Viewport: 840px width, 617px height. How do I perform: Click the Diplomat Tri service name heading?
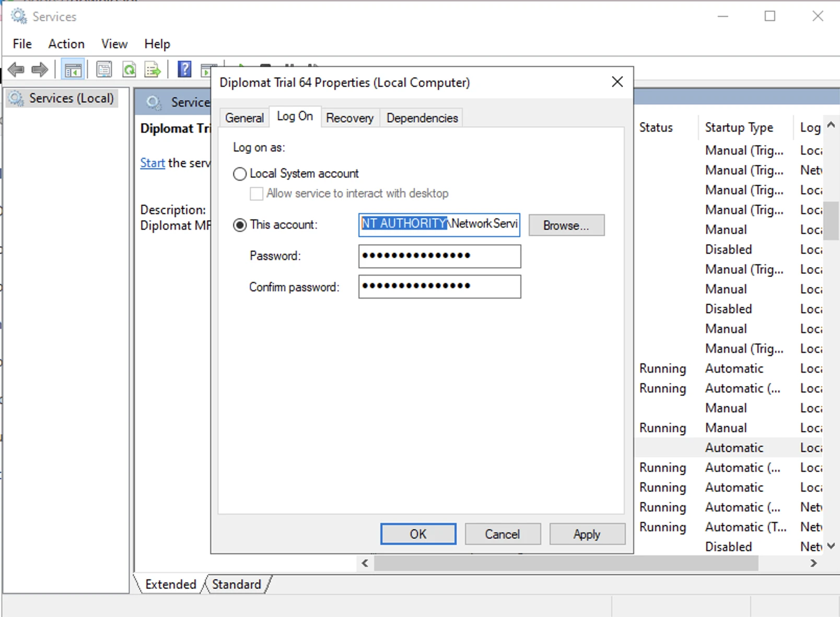click(176, 128)
